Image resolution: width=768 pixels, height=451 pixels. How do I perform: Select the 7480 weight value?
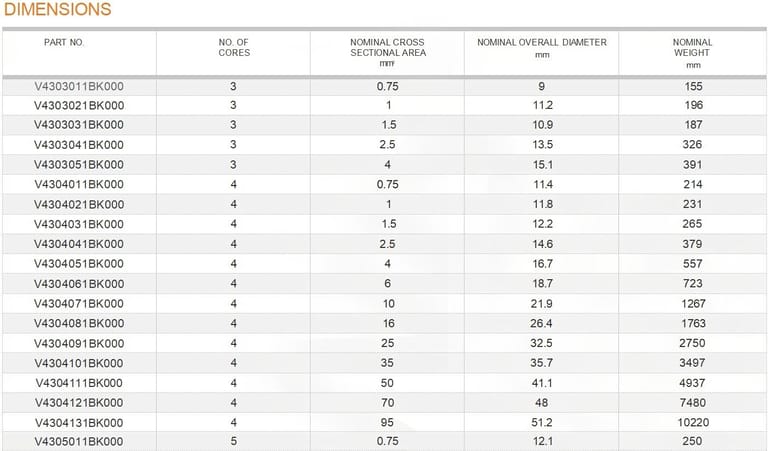point(693,402)
